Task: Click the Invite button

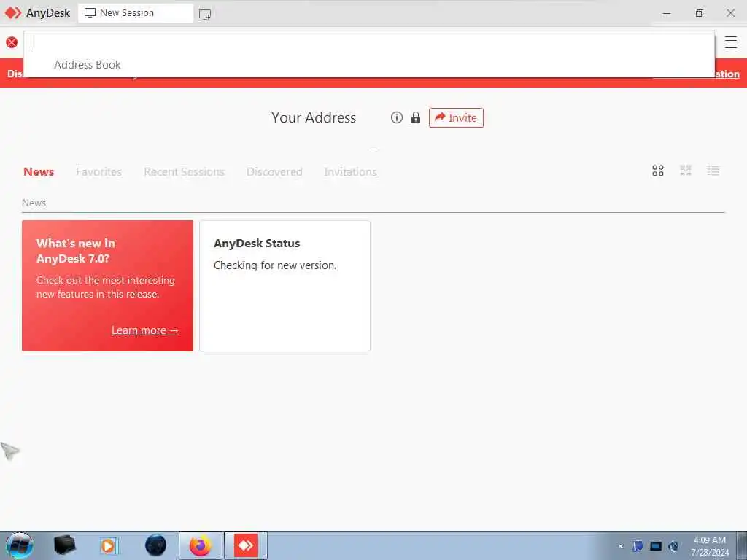Action: (x=456, y=117)
